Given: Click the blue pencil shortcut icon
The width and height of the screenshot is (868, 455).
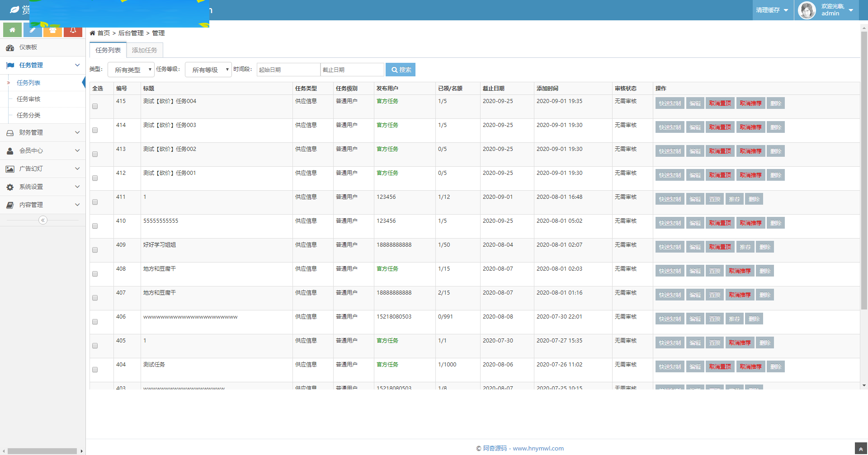Looking at the screenshot, I should click(x=33, y=30).
